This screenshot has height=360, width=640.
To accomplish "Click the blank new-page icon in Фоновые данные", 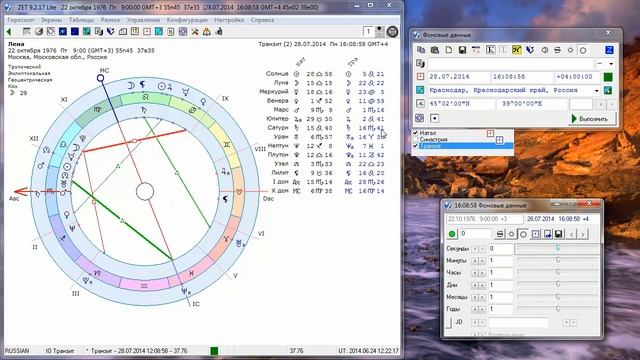I will [449, 50].
